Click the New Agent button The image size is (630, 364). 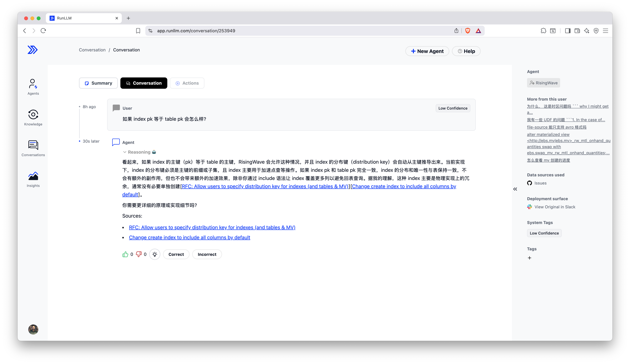427,51
